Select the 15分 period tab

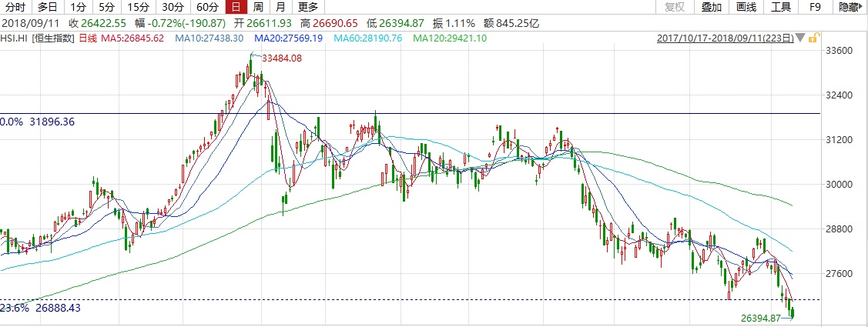pyautogui.click(x=136, y=8)
